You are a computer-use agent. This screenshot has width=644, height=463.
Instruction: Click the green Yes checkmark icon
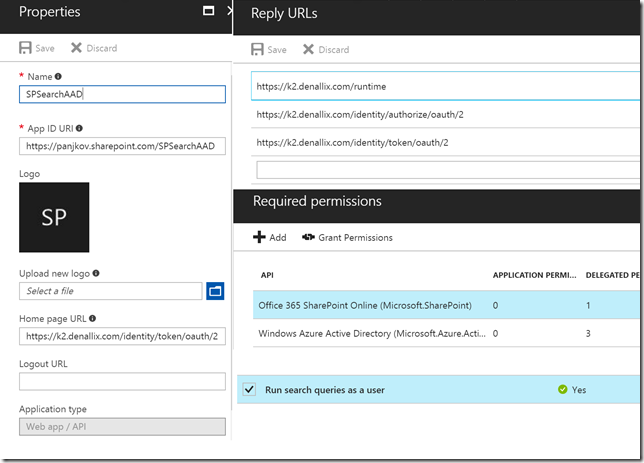(563, 389)
